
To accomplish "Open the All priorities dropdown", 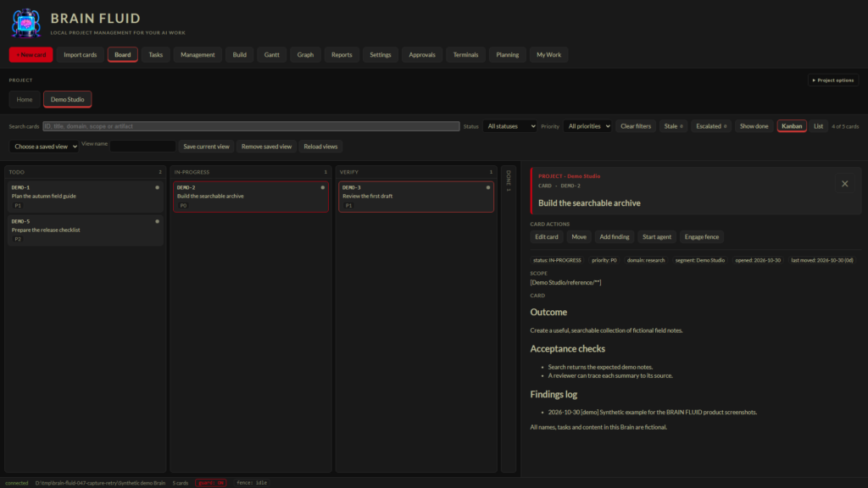I will coord(587,126).
